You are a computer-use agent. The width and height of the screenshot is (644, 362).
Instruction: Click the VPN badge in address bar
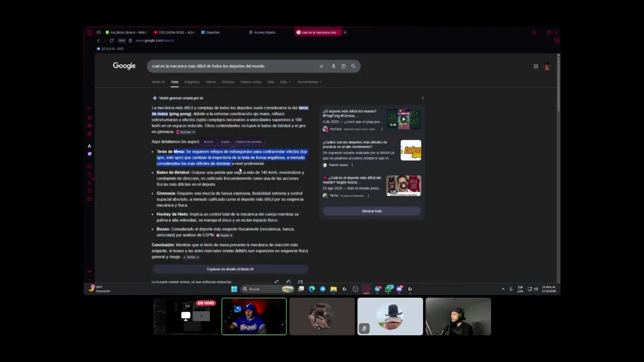point(121,40)
